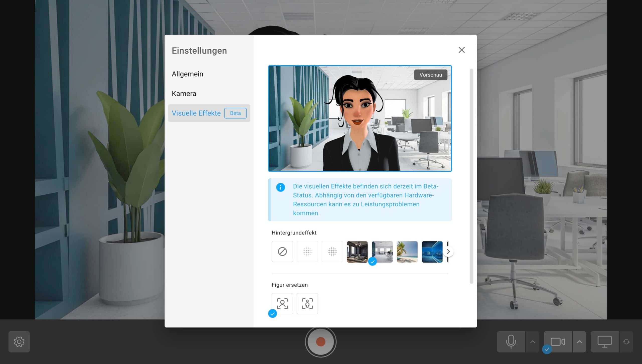Toggle the camera button

click(558, 342)
